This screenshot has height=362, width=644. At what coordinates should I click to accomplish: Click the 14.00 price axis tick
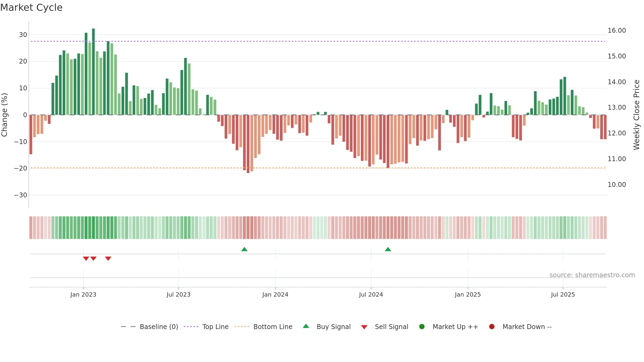coord(617,82)
